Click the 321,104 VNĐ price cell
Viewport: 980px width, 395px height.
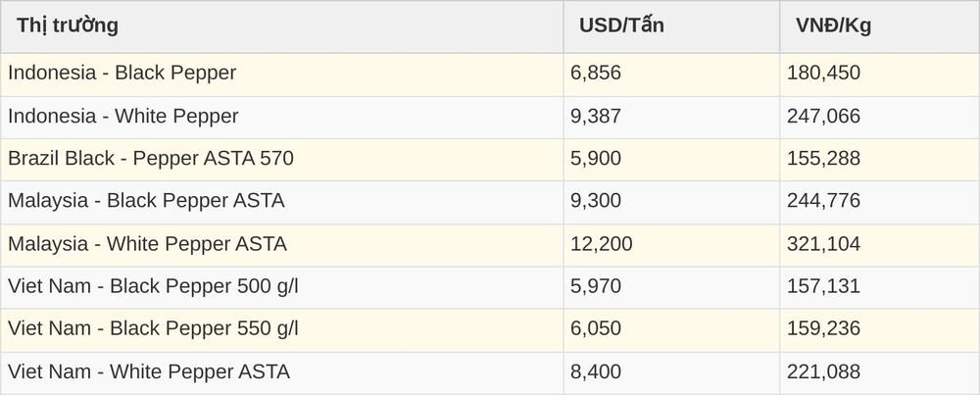coord(879,244)
